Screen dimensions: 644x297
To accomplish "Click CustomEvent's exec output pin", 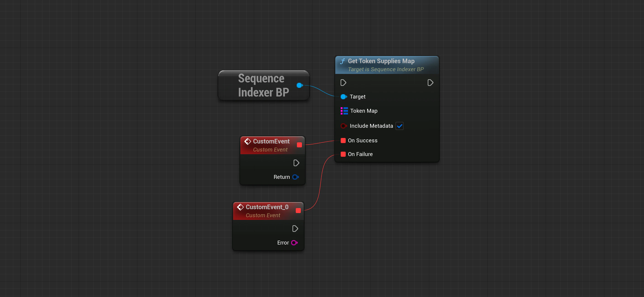I will tap(296, 163).
